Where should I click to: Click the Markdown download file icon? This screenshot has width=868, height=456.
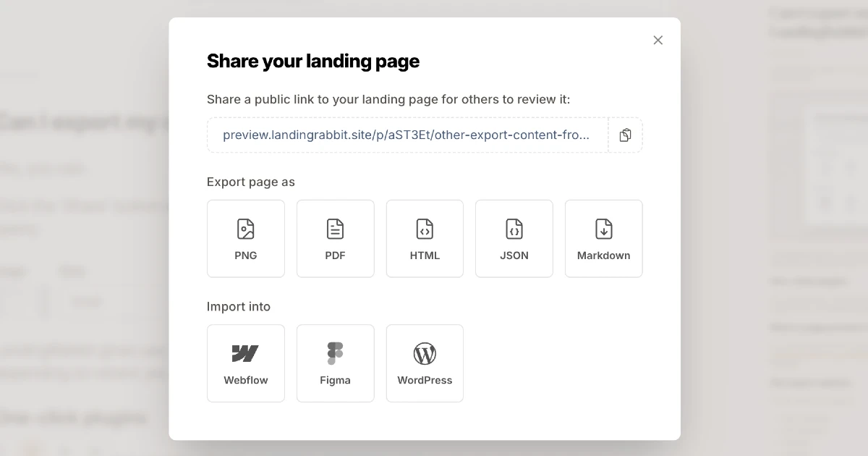point(603,229)
